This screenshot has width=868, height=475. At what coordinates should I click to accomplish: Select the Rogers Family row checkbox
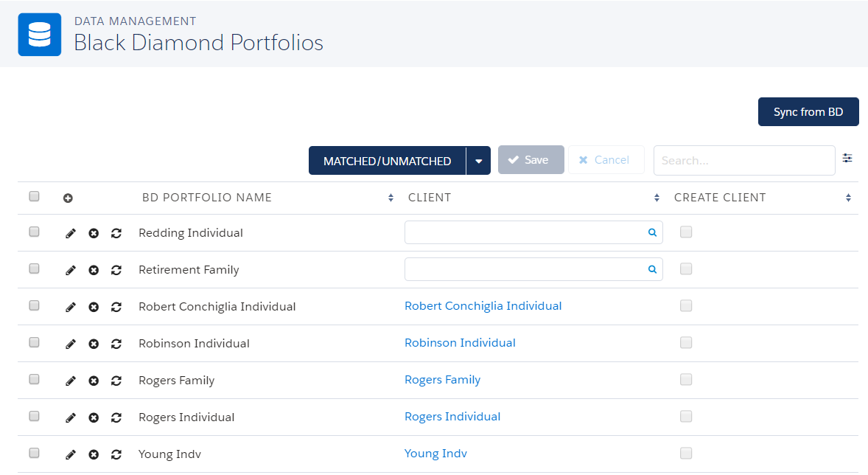[35, 379]
